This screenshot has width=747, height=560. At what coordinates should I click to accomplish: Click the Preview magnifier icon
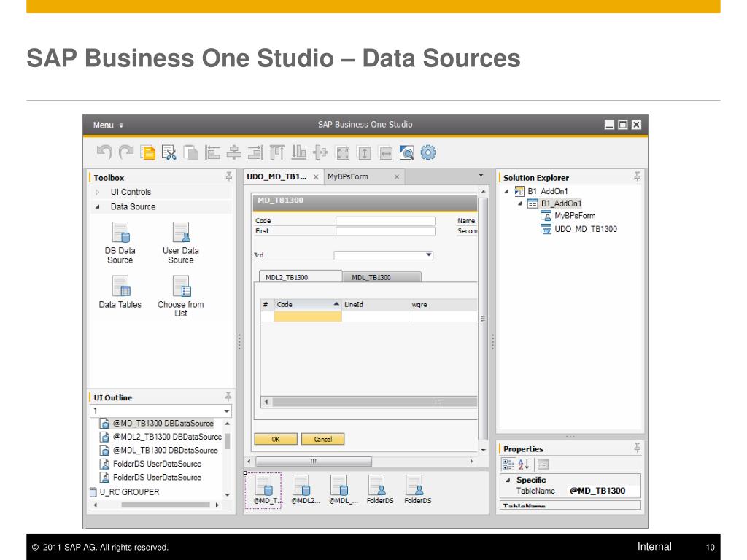point(407,153)
